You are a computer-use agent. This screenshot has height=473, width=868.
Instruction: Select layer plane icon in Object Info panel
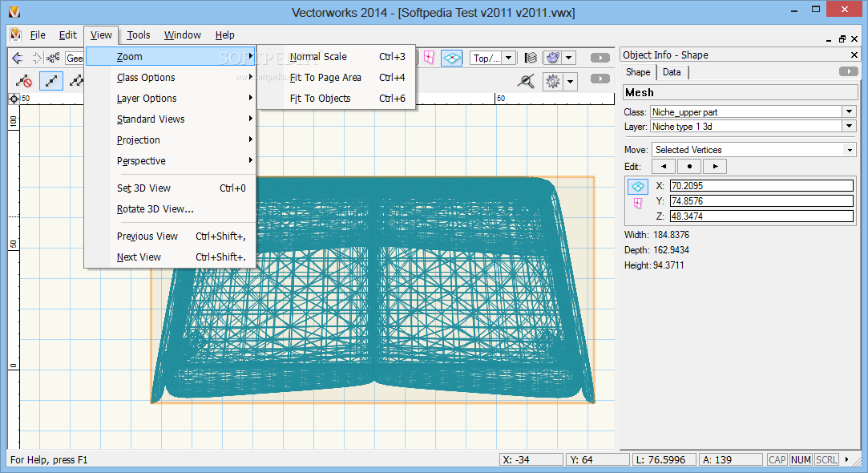coord(638,186)
